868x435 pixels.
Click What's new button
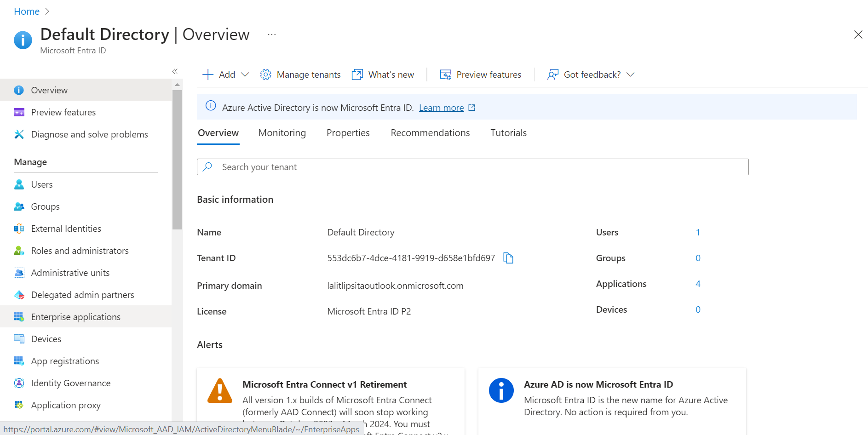tap(383, 74)
